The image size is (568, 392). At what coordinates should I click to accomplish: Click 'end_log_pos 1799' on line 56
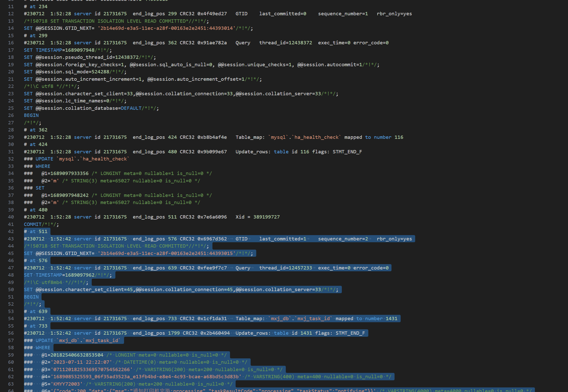[x=156, y=333]
